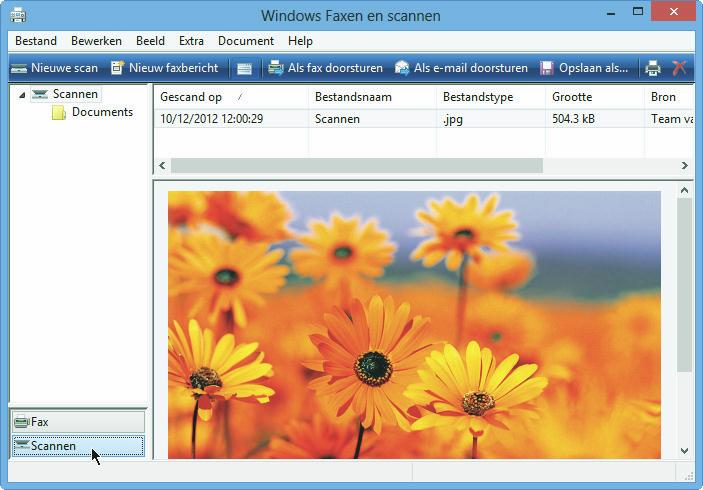Click the preview pane vertical scrollbar thumb

(684, 285)
